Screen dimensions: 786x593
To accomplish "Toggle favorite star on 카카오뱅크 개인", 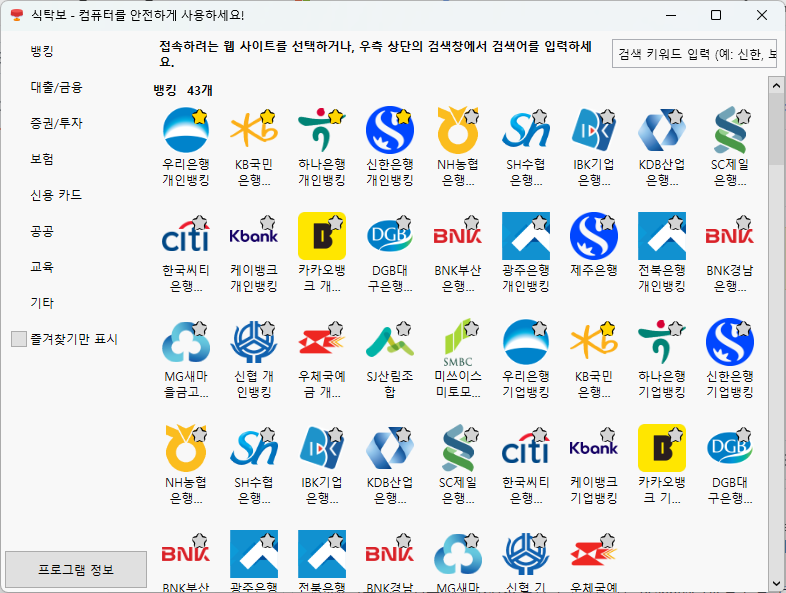I will click(335, 223).
